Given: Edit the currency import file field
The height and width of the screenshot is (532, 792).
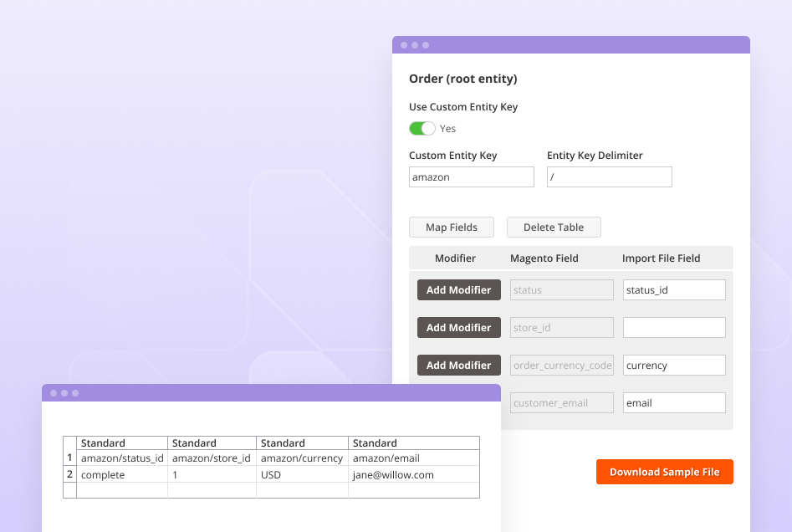Looking at the screenshot, I should 673,365.
